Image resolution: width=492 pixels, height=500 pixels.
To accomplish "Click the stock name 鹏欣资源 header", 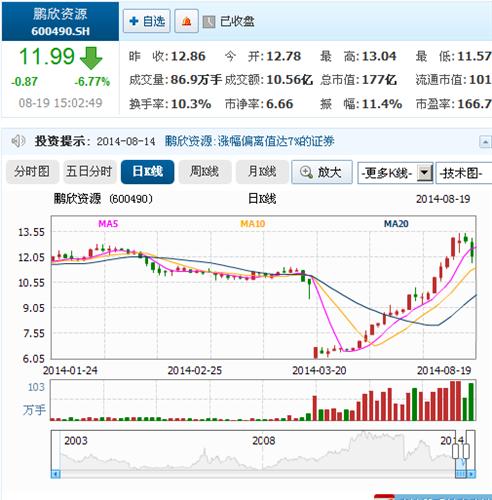I will click(x=60, y=14).
